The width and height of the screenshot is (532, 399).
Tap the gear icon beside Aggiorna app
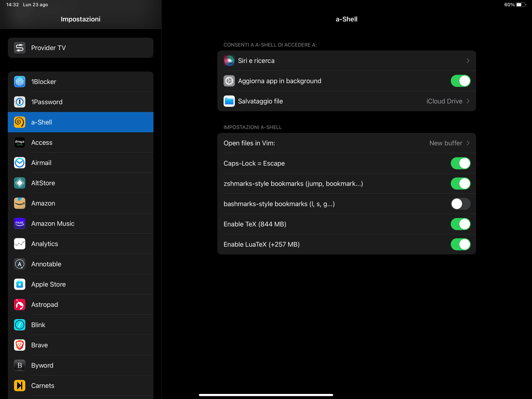click(x=229, y=81)
